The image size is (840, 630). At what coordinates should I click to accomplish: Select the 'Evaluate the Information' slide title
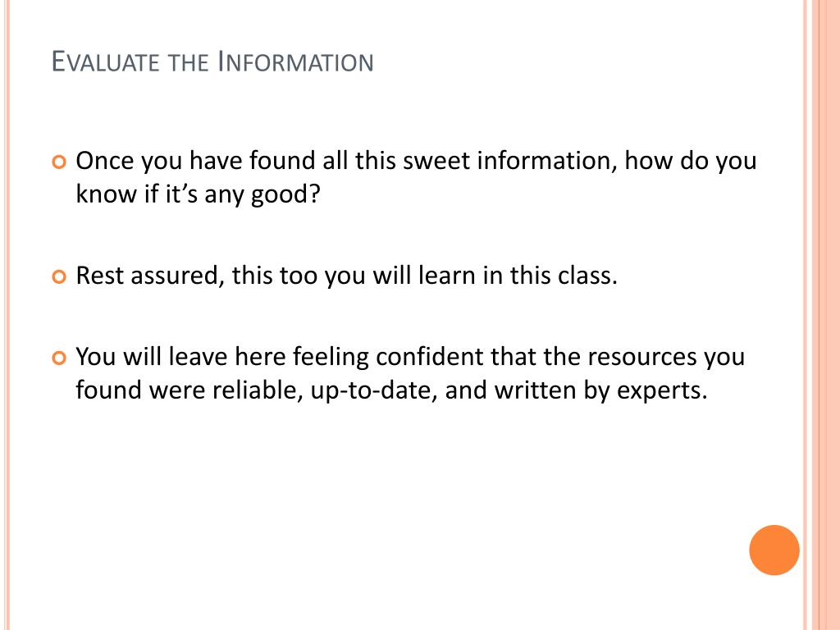point(212,62)
